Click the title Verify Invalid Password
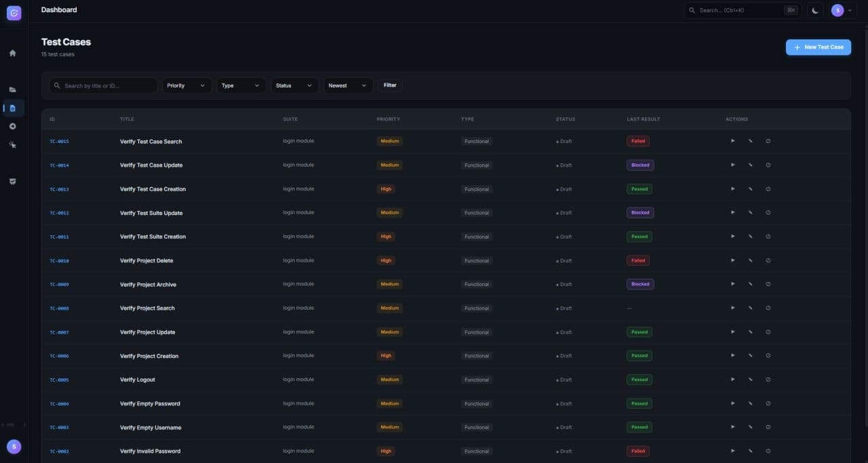The image size is (868, 463). coord(150,451)
